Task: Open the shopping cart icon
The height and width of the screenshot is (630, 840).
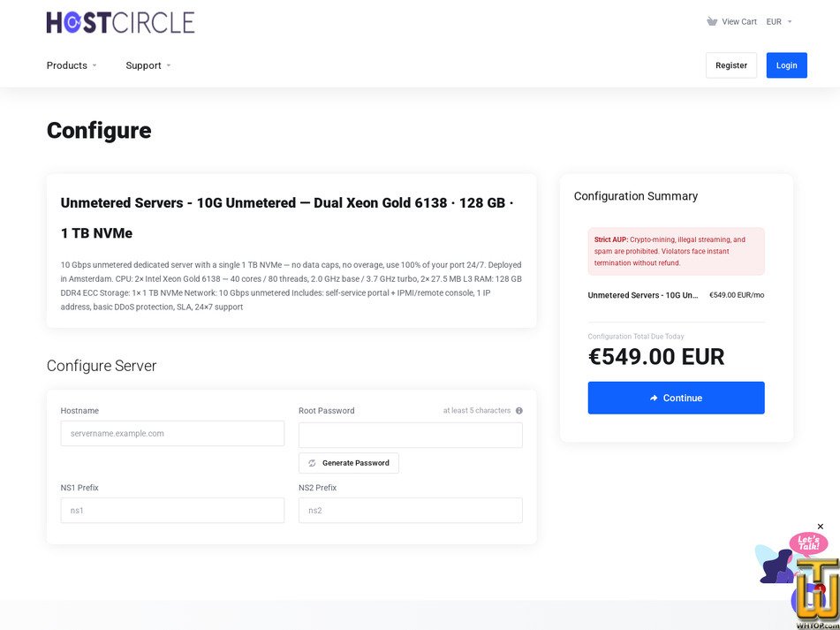Action: pos(711,21)
